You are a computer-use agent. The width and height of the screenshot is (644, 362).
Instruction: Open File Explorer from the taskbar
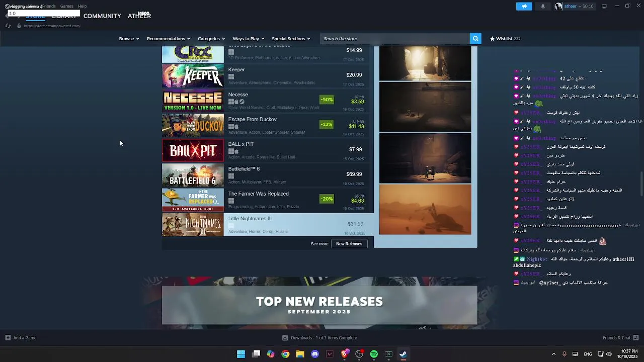tap(300, 354)
